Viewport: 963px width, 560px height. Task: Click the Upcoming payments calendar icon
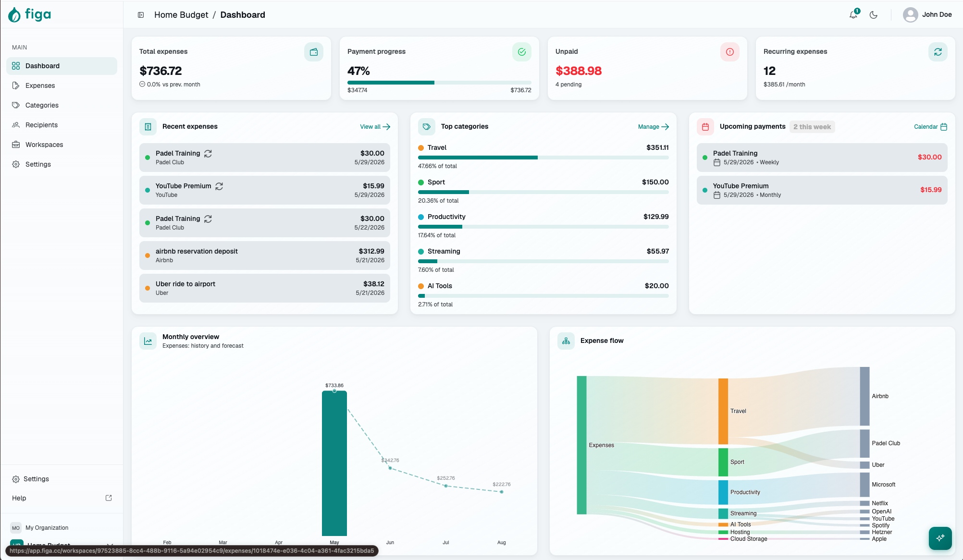click(705, 127)
